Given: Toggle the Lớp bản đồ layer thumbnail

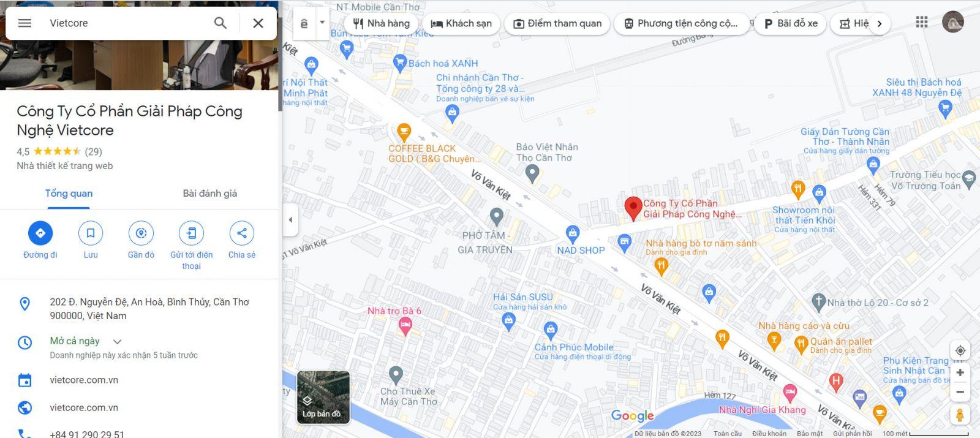Looking at the screenshot, I should (323, 398).
